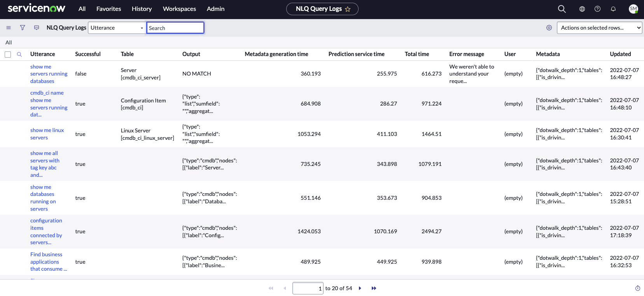Sort by the User column header
The image size is (644, 296).
click(x=510, y=54)
